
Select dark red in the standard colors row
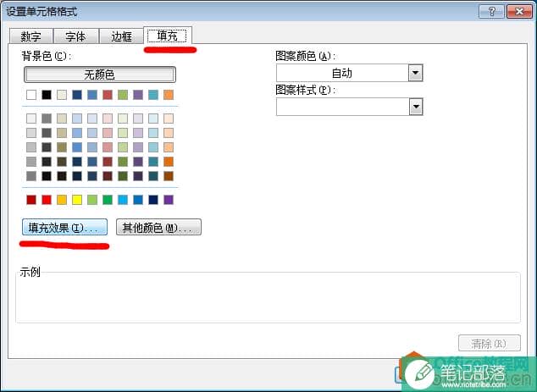point(31,200)
